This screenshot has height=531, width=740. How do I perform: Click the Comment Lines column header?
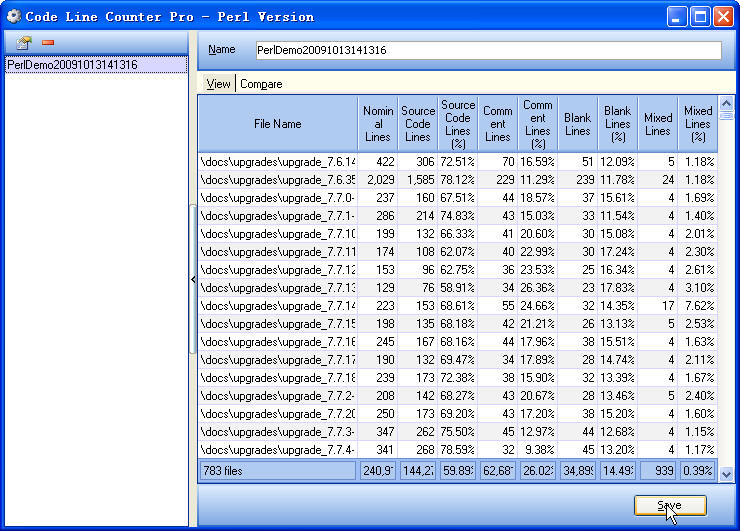(x=497, y=124)
